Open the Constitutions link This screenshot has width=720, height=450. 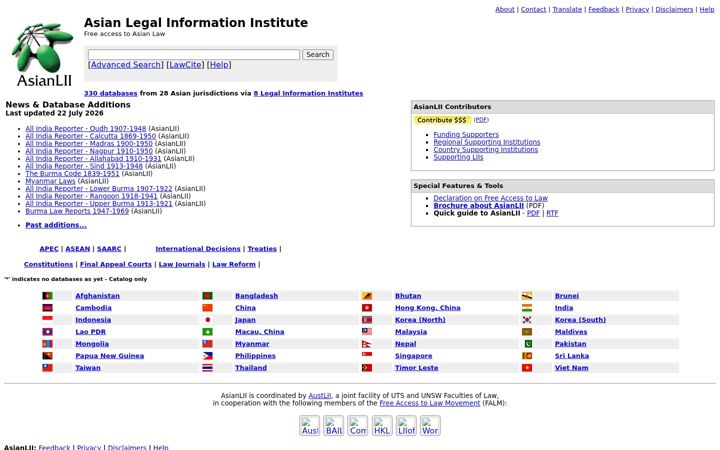coord(48,264)
